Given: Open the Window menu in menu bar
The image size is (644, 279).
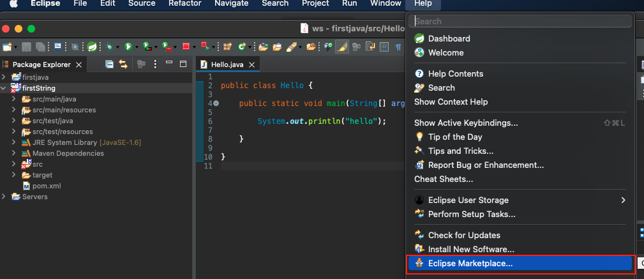Looking at the screenshot, I should 386,4.
